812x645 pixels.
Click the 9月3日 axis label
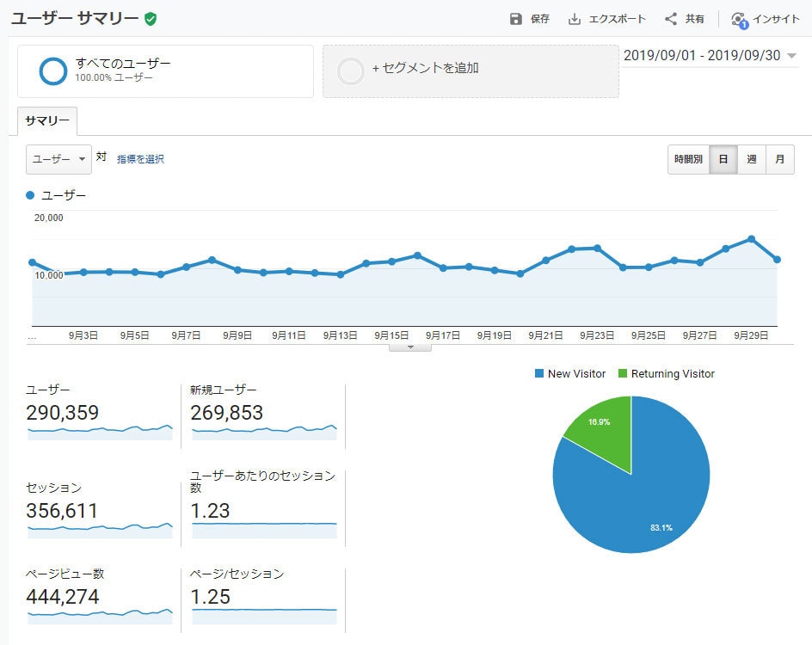83,335
